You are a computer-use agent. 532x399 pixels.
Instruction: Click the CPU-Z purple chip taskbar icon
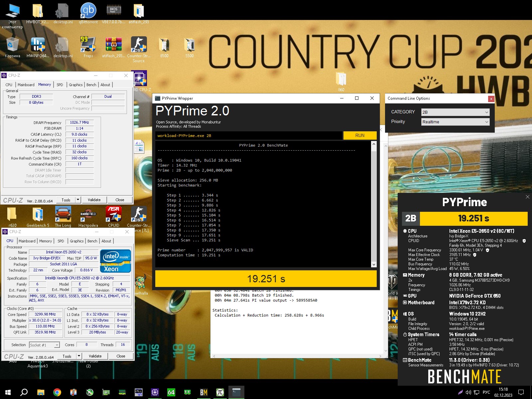155,392
